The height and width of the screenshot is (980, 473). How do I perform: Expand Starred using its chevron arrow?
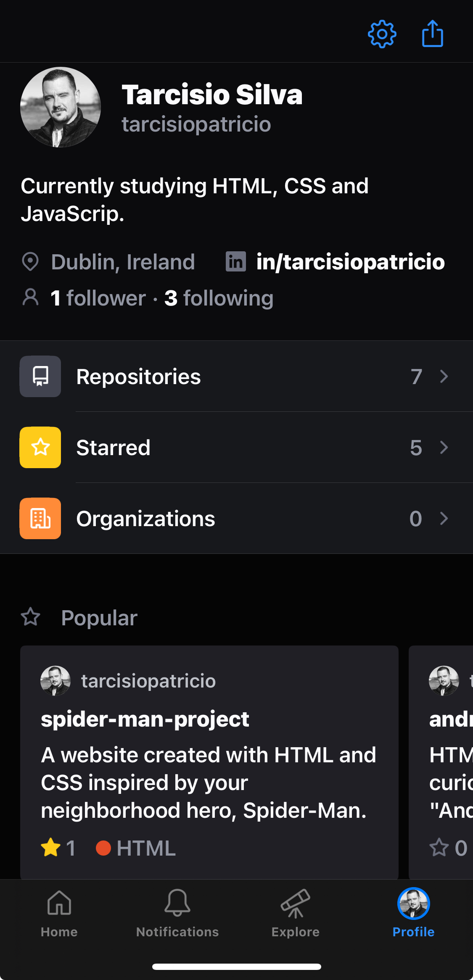pos(444,448)
